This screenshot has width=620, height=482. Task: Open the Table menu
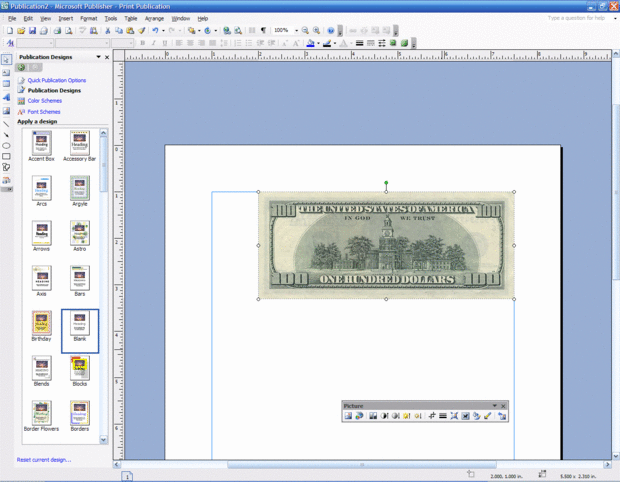[130, 19]
